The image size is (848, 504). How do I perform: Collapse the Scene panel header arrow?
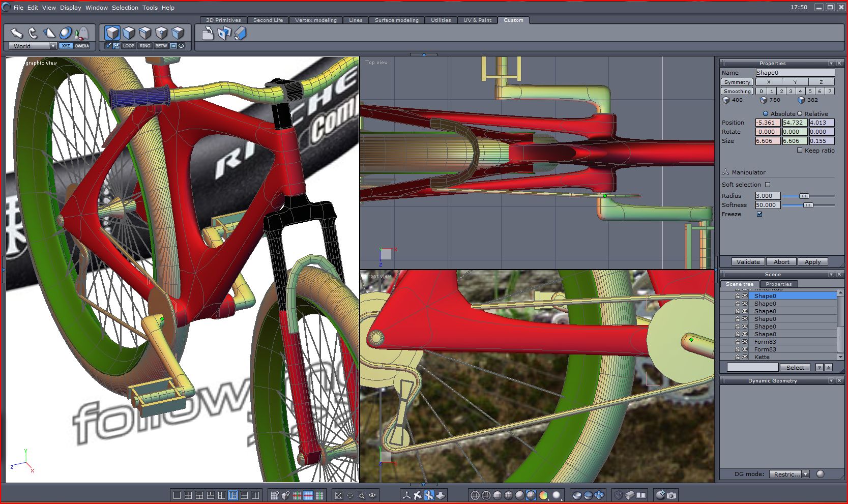point(831,275)
